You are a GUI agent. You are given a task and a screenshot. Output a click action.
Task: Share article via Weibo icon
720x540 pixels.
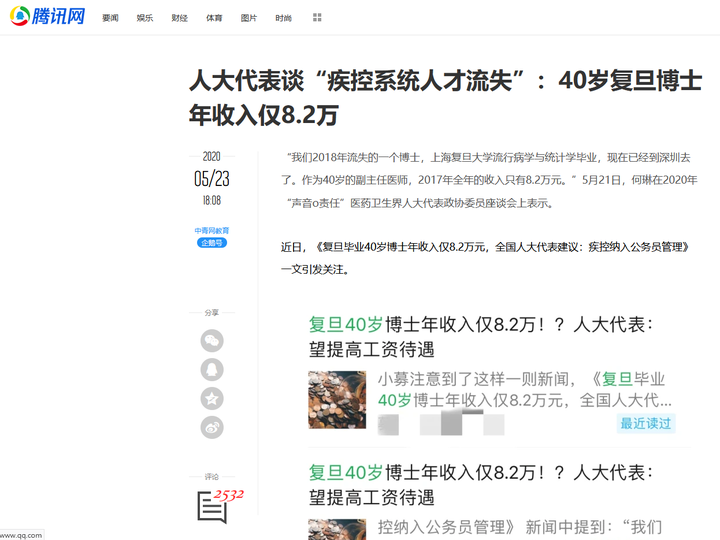[x=212, y=428]
